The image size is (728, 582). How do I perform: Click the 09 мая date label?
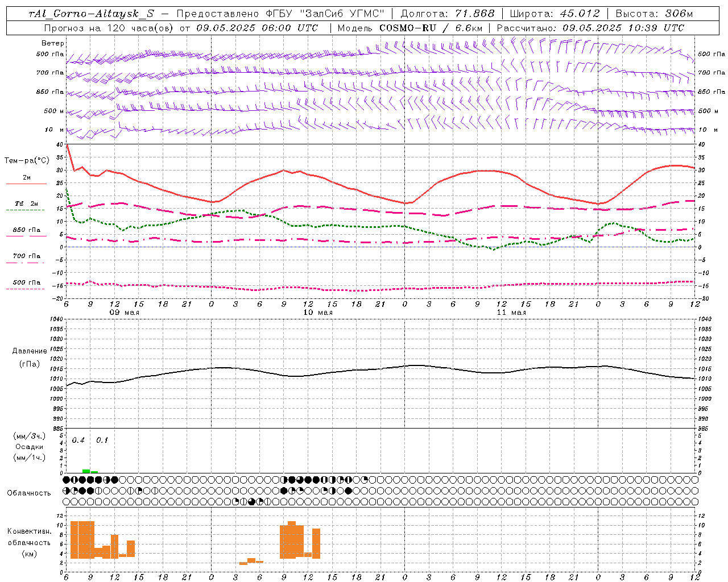point(125,313)
